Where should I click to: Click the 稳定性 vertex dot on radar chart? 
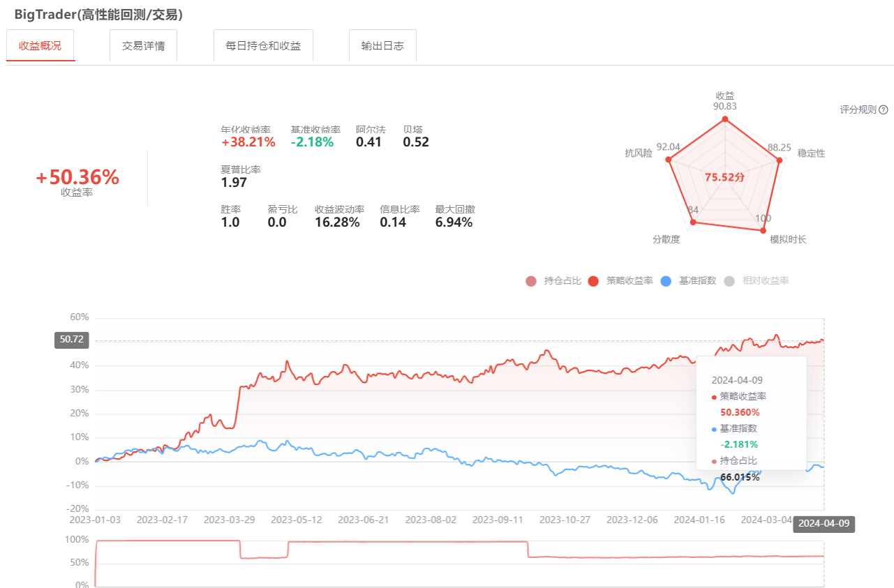click(x=779, y=160)
